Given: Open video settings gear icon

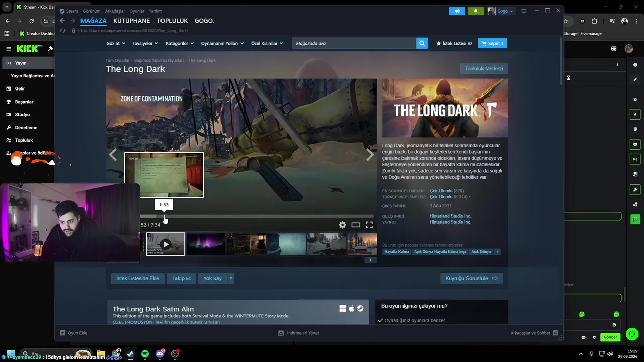Looking at the screenshot, I should tap(342, 225).
